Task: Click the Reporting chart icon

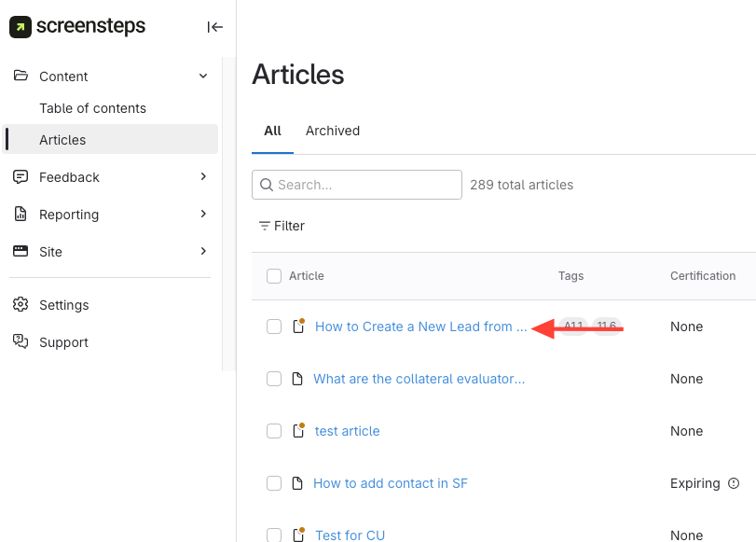Action: click(21, 215)
